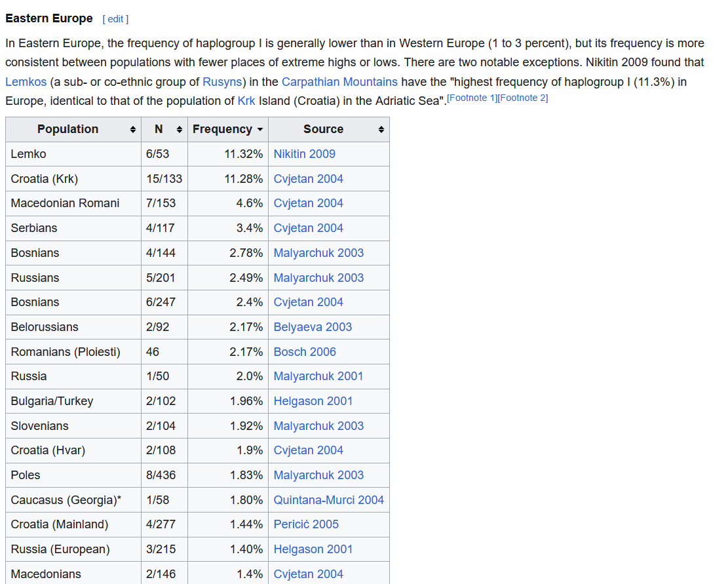This screenshot has width=728, height=584.
Task: Select the Slovenians population cell
Action: 73,425
